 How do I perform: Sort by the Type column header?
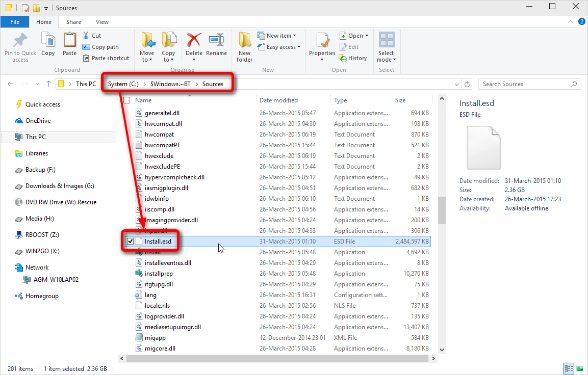click(x=341, y=100)
